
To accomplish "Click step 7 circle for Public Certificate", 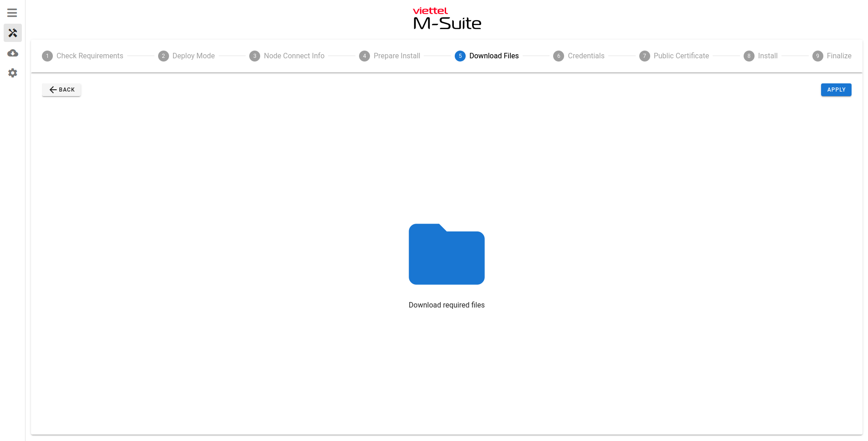I will pos(645,56).
